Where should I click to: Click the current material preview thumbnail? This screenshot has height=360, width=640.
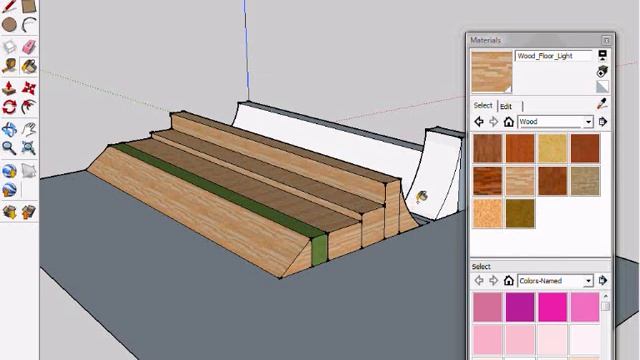(x=491, y=72)
